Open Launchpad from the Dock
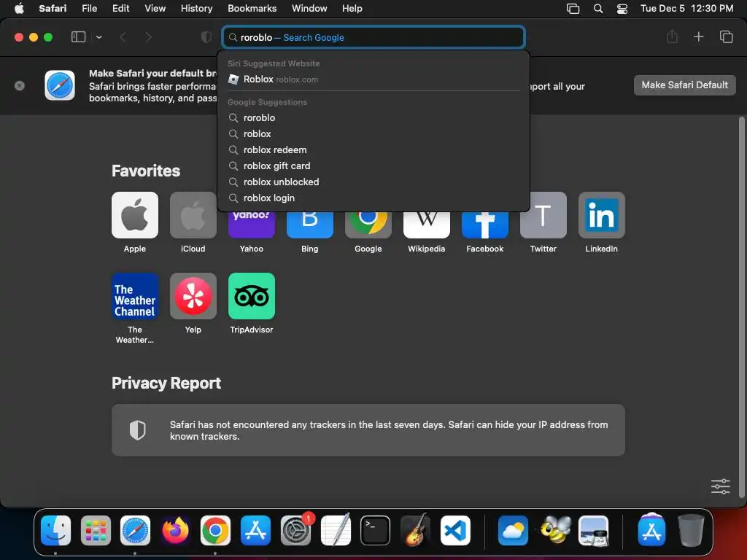The height and width of the screenshot is (560, 747). 96,530
